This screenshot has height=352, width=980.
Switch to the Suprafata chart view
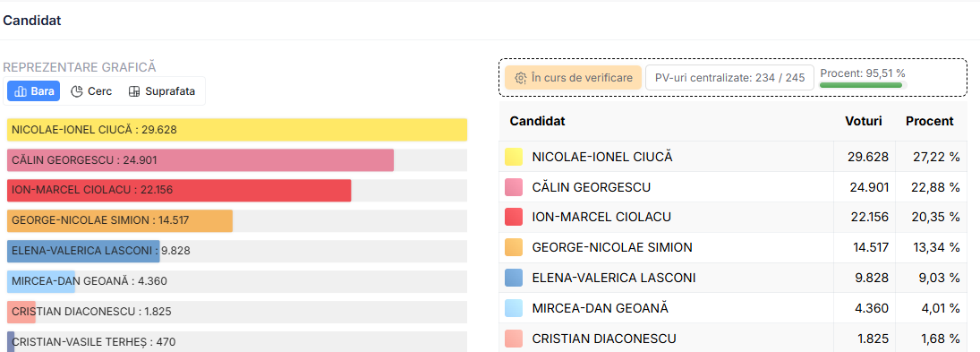pos(162,91)
